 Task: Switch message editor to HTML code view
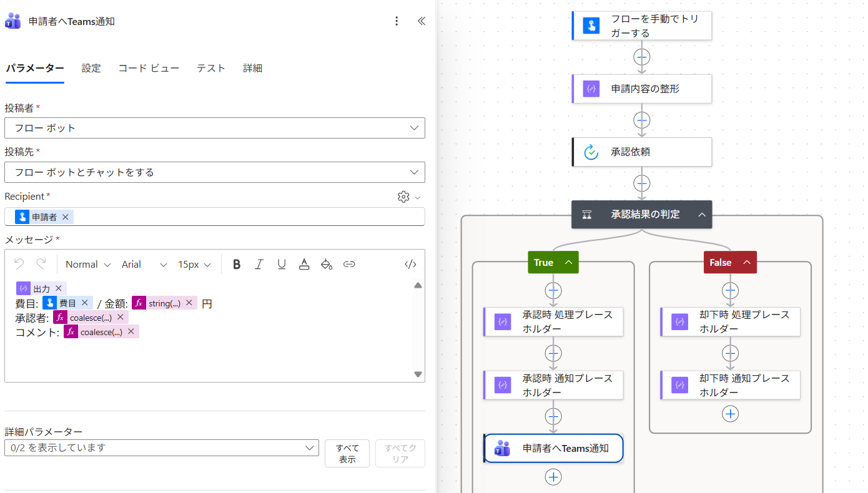tap(410, 265)
